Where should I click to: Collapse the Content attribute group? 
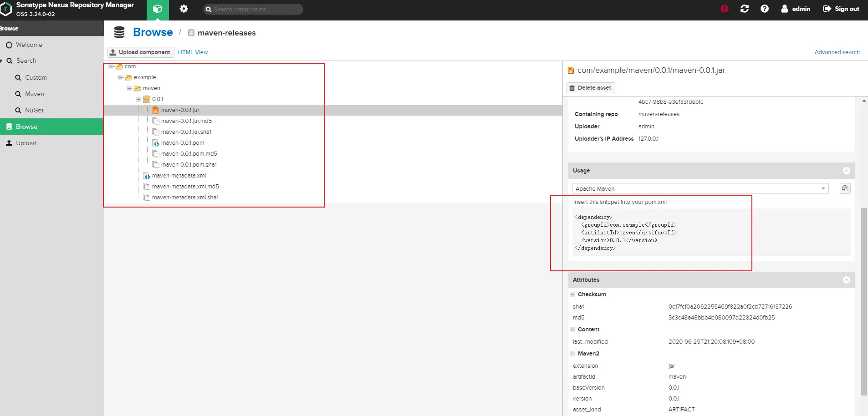tap(573, 330)
